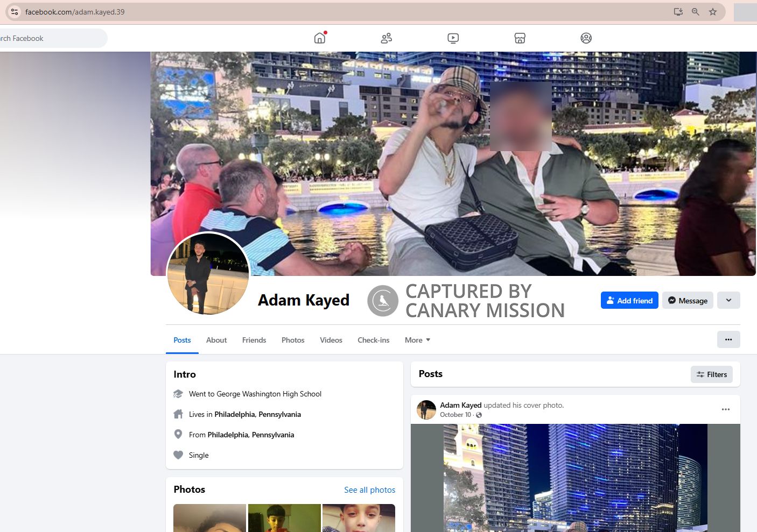Open the first photo thumbnail in Photos section

point(209,518)
